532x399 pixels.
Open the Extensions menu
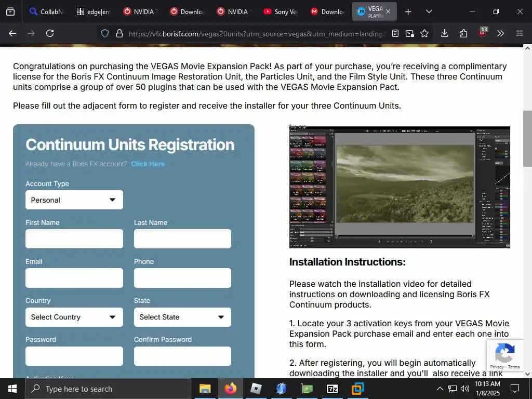(x=463, y=33)
